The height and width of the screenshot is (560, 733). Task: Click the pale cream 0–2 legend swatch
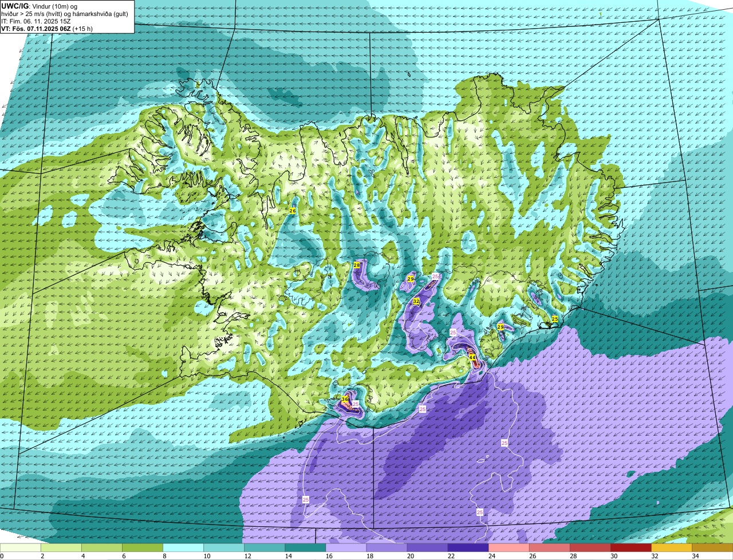(21, 548)
